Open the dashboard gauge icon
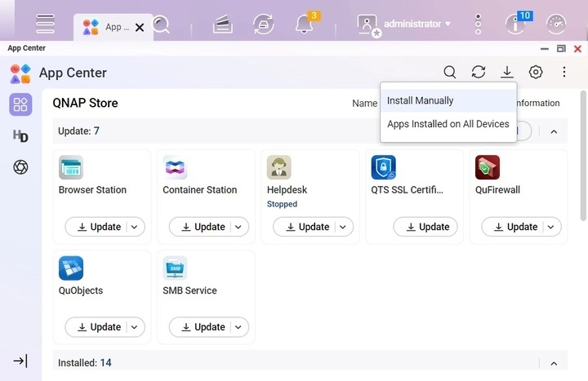 tap(556, 24)
